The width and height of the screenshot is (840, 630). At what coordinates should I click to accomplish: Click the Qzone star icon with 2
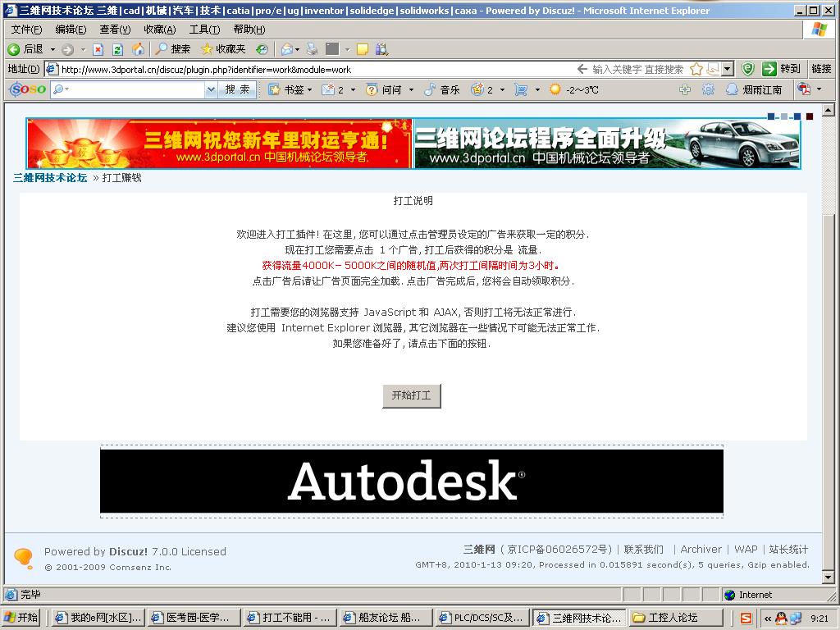tap(477, 89)
